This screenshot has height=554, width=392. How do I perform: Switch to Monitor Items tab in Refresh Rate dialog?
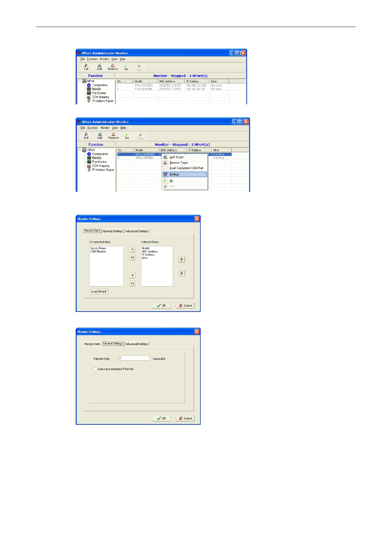tap(92, 344)
